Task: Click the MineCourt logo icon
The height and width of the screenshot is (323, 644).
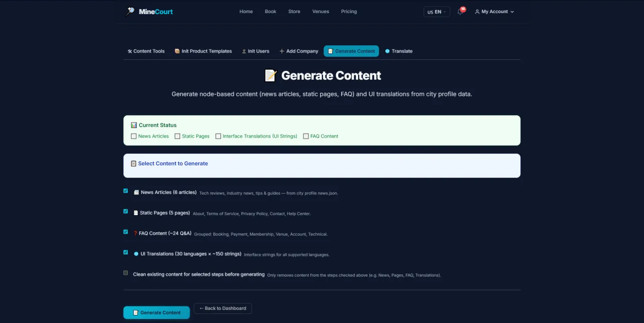Action: (130, 11)
